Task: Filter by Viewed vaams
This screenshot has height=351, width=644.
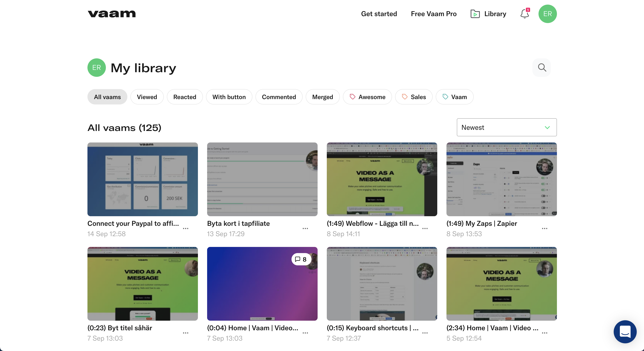Action: pyautogui.click(x=147, y=97)
